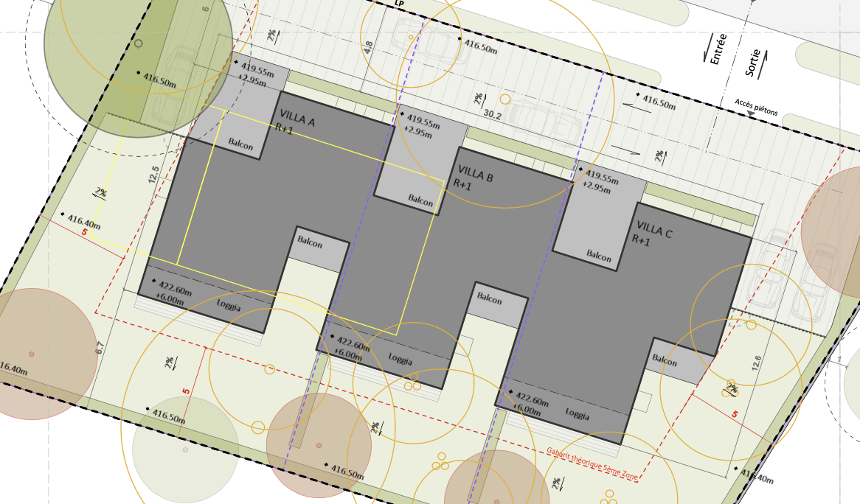Click the "30.2" dimension value
This screenshot has height=504, width=860.
pyautogui.click(x=492, y=114)
